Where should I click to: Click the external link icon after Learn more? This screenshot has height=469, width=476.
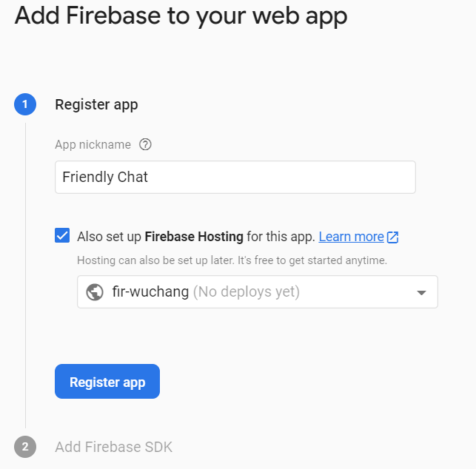[x=393, y=237]
